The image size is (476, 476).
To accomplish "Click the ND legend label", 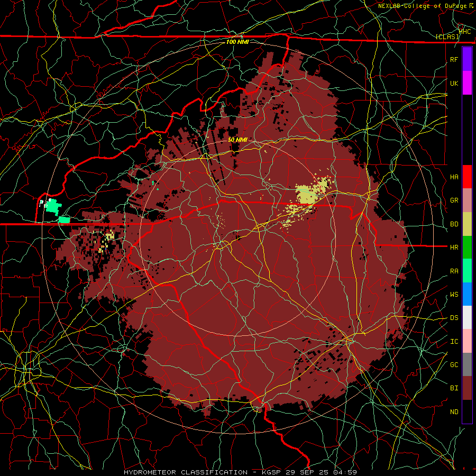I will click(x=454, y=412).
